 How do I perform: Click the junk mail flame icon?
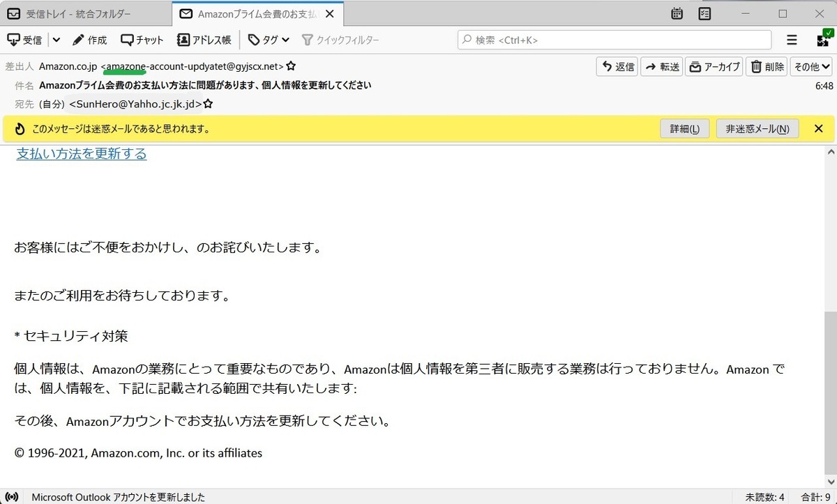pyautogui.click(x=20, y=129)
